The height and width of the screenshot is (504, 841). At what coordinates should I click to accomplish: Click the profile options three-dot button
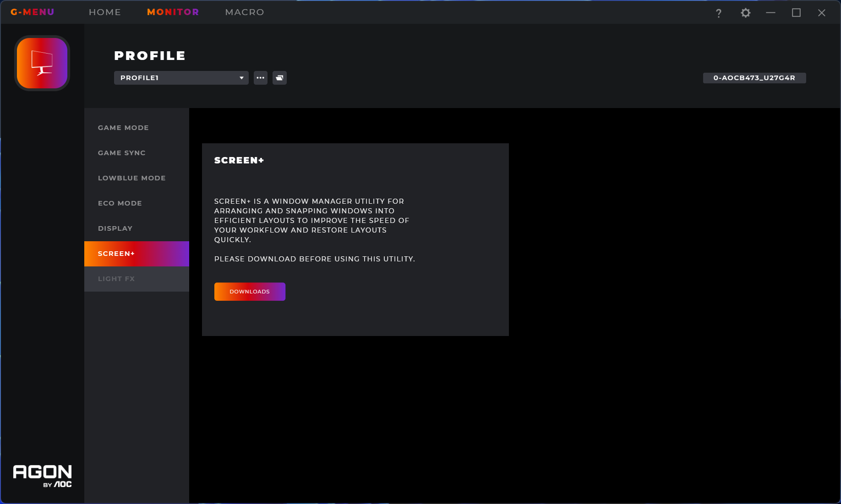click(x=261, y=78)
